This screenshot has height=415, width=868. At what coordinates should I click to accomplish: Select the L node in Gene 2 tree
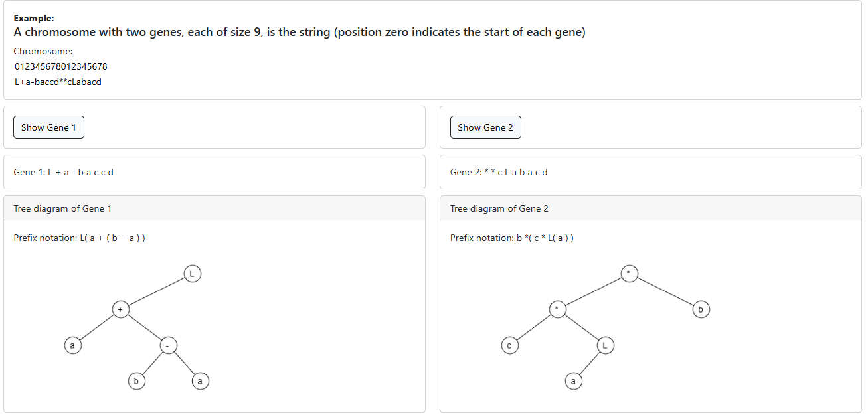[605, 345]
